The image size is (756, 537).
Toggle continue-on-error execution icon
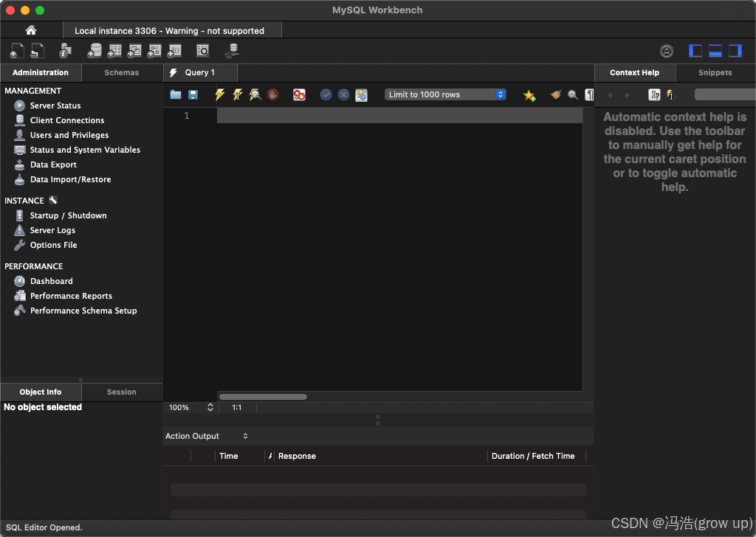coord(300,94)
